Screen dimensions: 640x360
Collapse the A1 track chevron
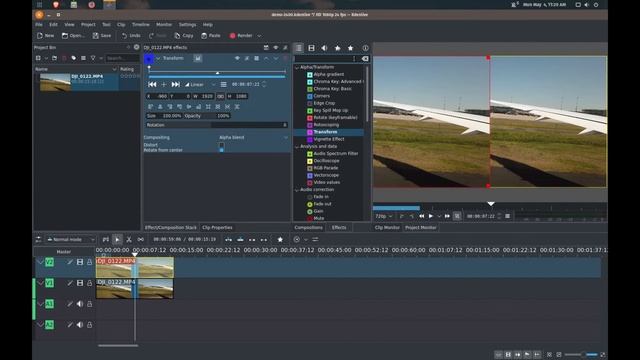click(40, 304)
